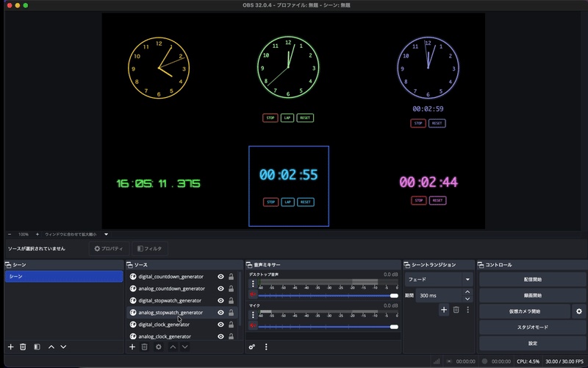Start the virtual camera button

point(525,311)
